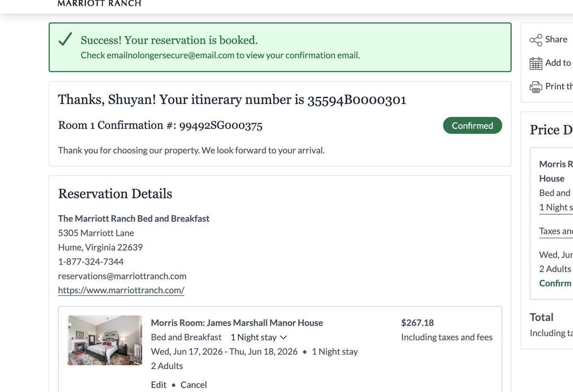Click the green Confirm text in Price Details
Image resolution: width=573 pixels, height=392 pixels.
555,283
